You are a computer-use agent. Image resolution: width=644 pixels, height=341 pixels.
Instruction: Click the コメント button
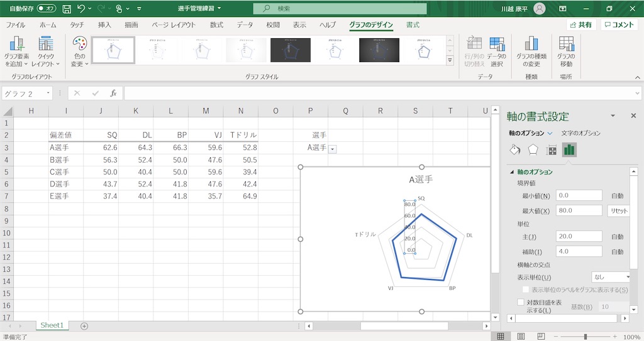pos(619,24)
